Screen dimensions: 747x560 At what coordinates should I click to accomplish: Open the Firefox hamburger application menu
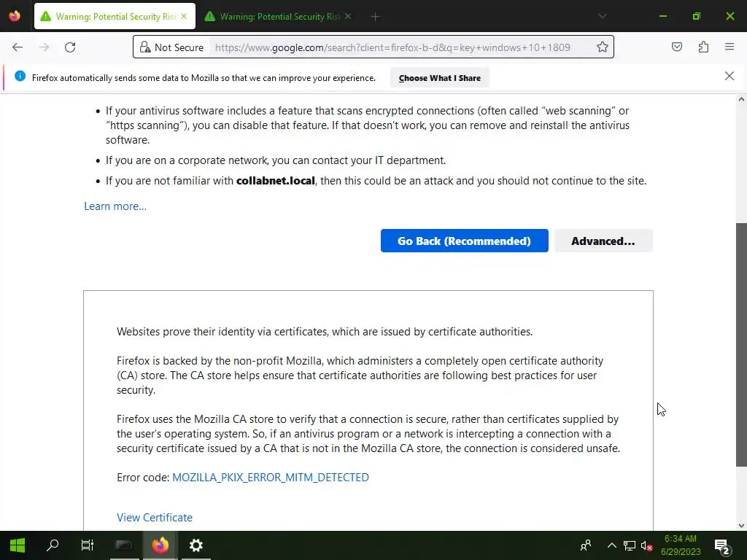[x=729, y=47]
